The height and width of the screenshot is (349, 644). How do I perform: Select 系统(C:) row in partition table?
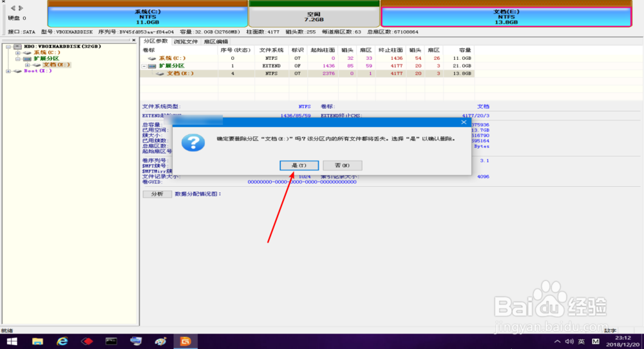(308, 59)
